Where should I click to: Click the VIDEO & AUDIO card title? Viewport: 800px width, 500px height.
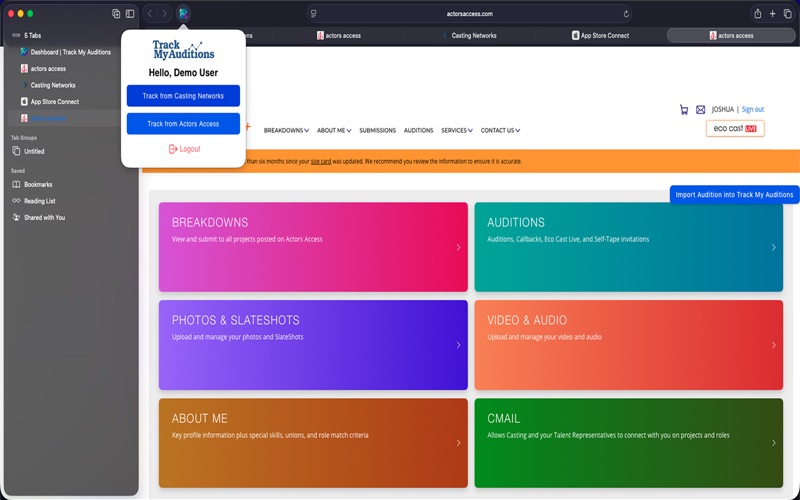pyautogui.click(x=527, y=320)
